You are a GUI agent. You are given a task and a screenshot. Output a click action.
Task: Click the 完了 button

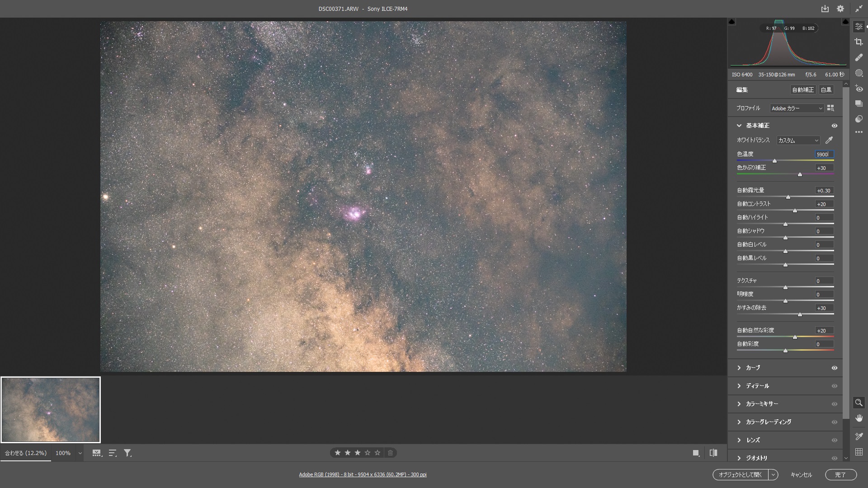(840, 474)
